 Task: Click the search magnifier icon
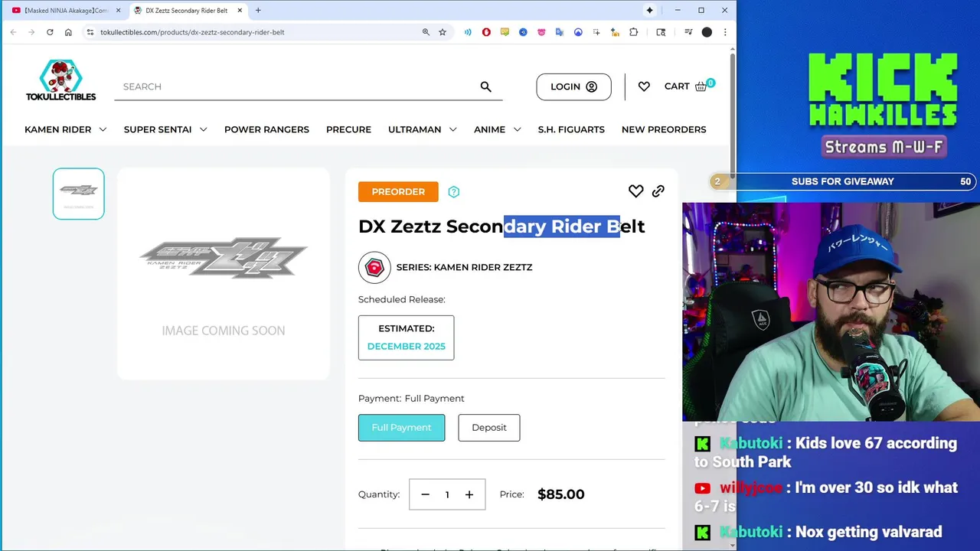point(485,86)
